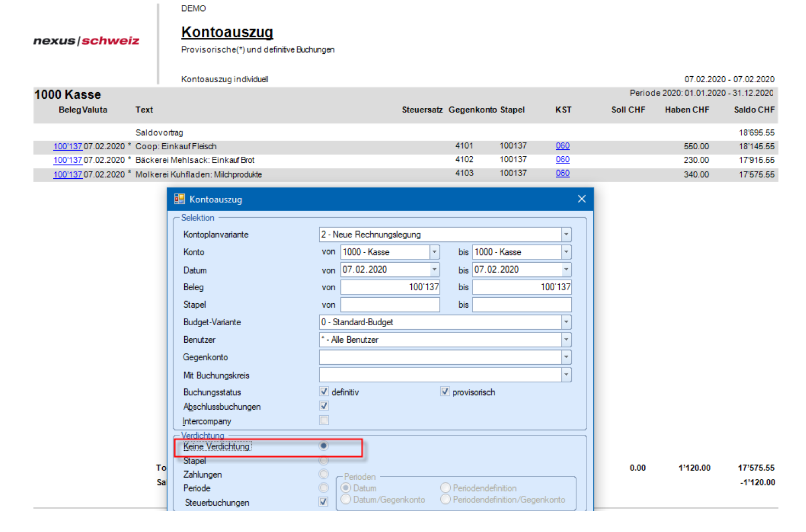Select the Keine Verdichtung radio button
The height and width of the screenshot is (532, 806).
[323, 446]
